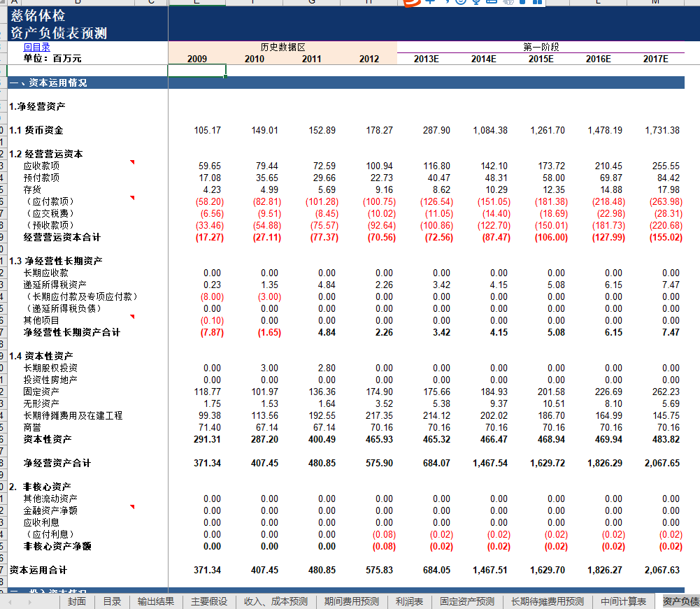Click the 2017E 货币资金 value 1,731.38
700x609 pixels.
[662, 130]
